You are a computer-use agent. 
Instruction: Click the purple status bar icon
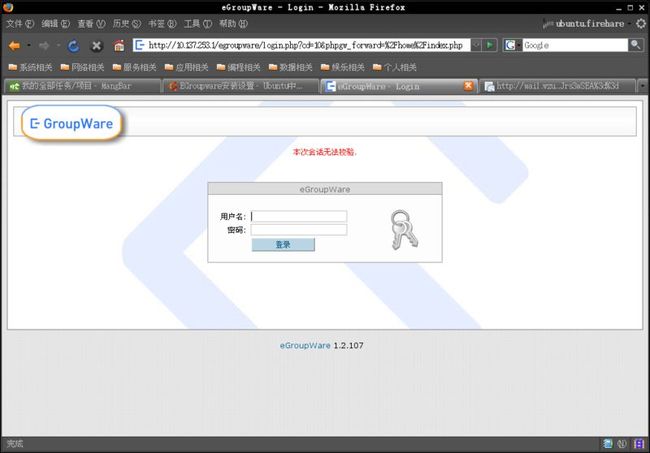(x=639, y=444)
